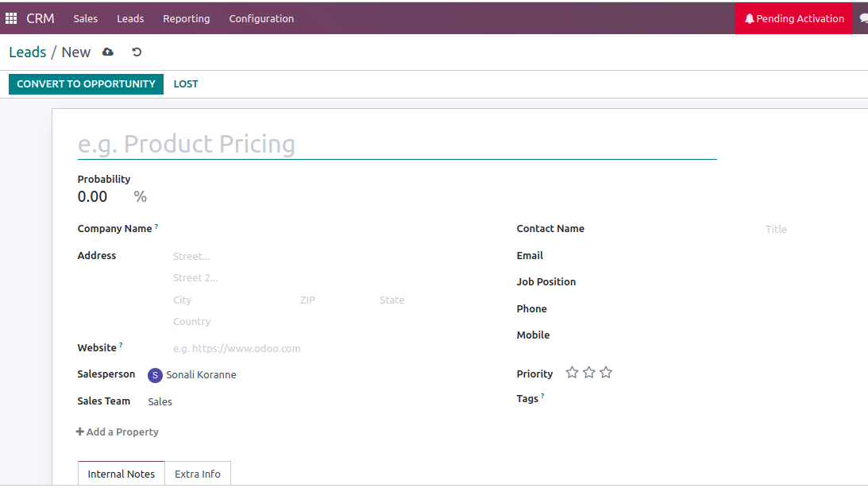Mark the lead as Lost
This screenshot has width=868, height=488.
coord(186,84)
